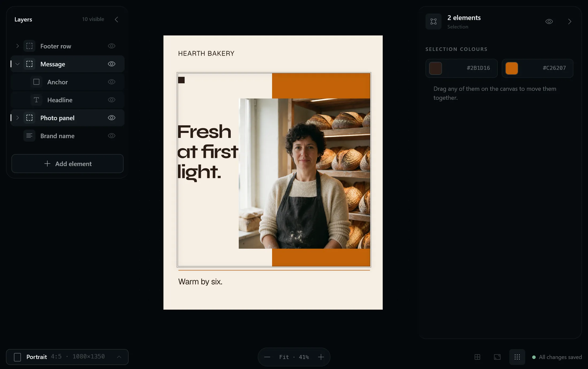Viewport: 588px width, 369px height.
Task: Hide the Footer row layer
Action: coord(111,46)
